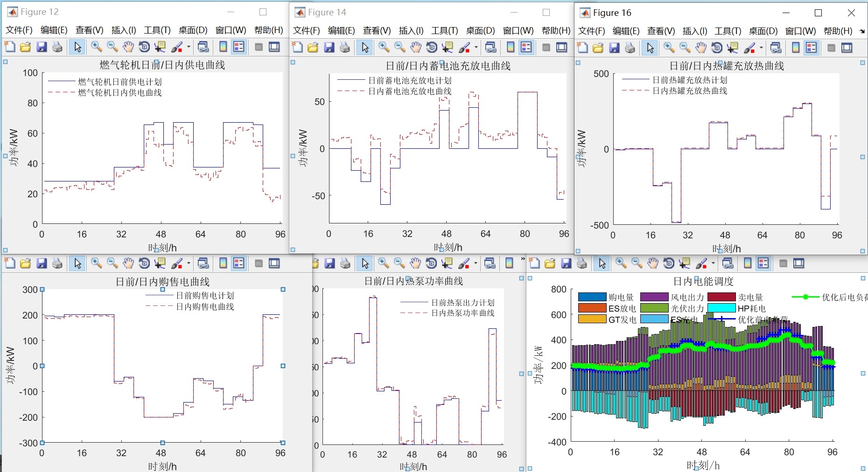Viewport: 868px width, 472px height.
Task: Click 购电量 blue legend swatch
Action: (x=592, y=297)
